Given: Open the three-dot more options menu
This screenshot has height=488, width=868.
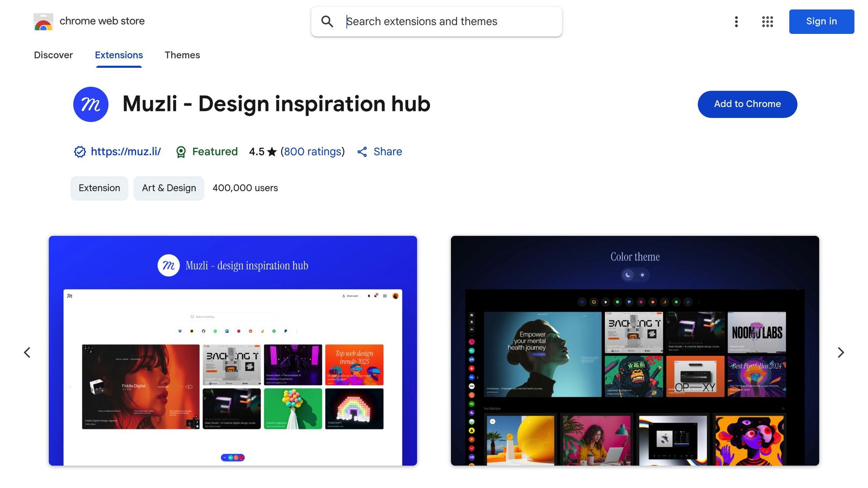Looking at the screenshot, I should 736,22.
